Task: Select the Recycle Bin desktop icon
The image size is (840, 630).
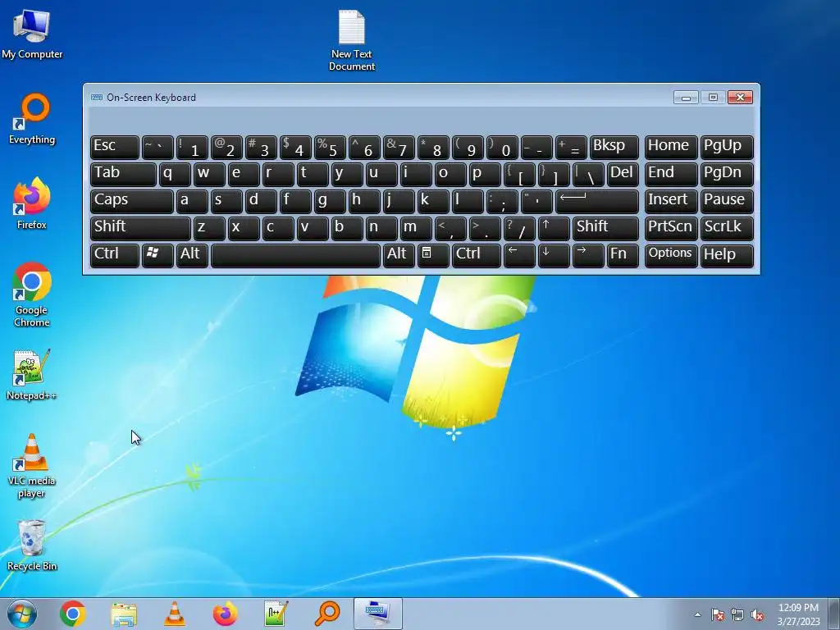Action: point(32,545)
